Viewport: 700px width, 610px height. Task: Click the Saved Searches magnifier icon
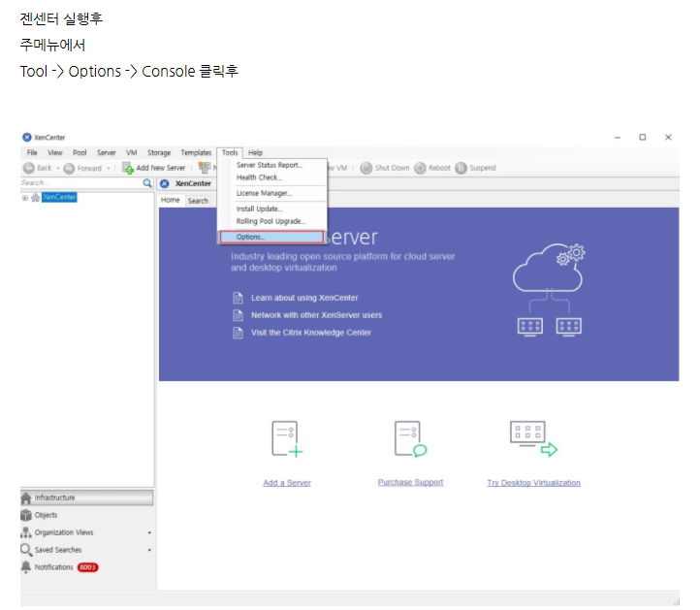pos(26,550)
